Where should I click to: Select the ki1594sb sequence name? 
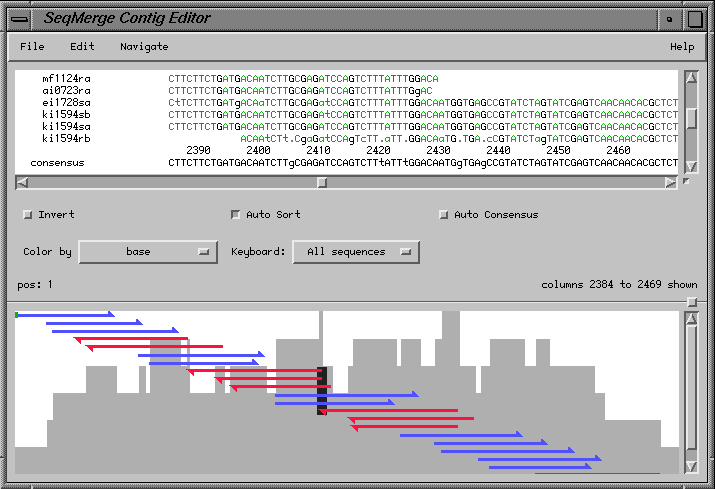tap(66, 114)
